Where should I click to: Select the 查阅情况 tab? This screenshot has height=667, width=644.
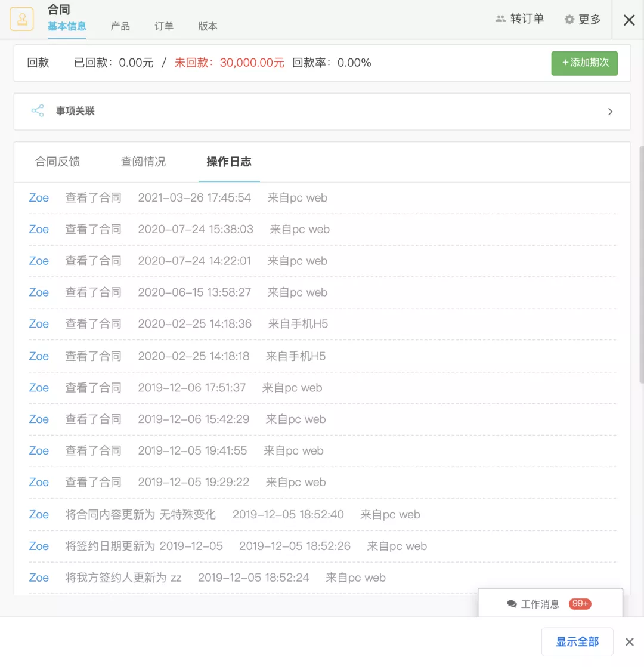click(x=143, y=162)
